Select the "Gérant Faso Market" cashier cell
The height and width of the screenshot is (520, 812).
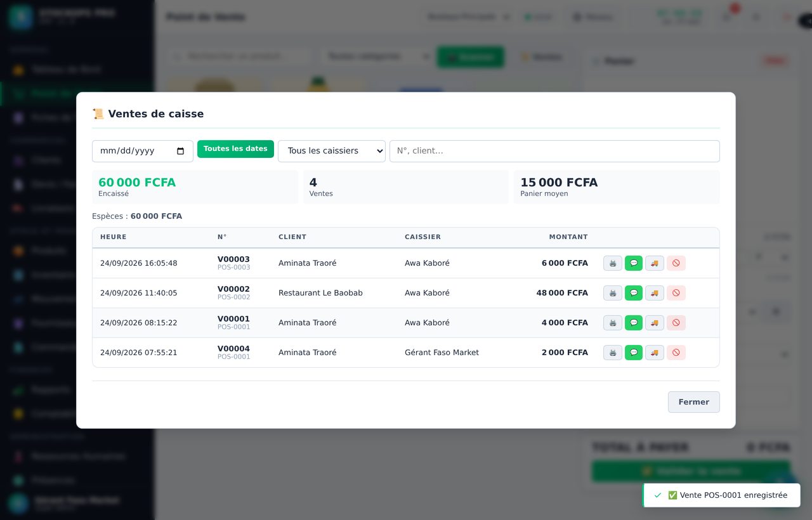(x=442, y=353)
